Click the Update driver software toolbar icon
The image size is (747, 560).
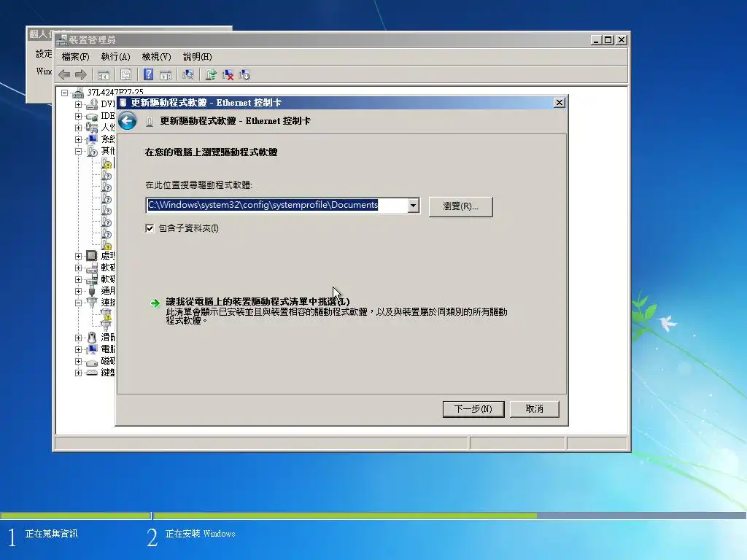(x=211, y=75)
